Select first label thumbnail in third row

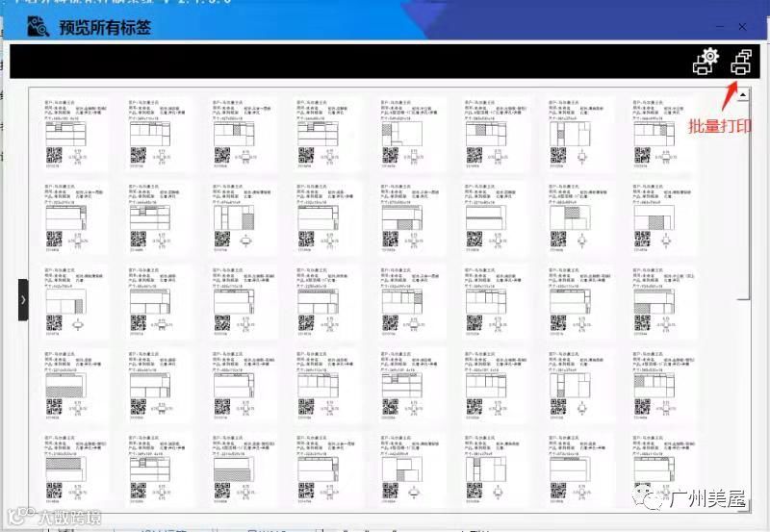[74, 302]
